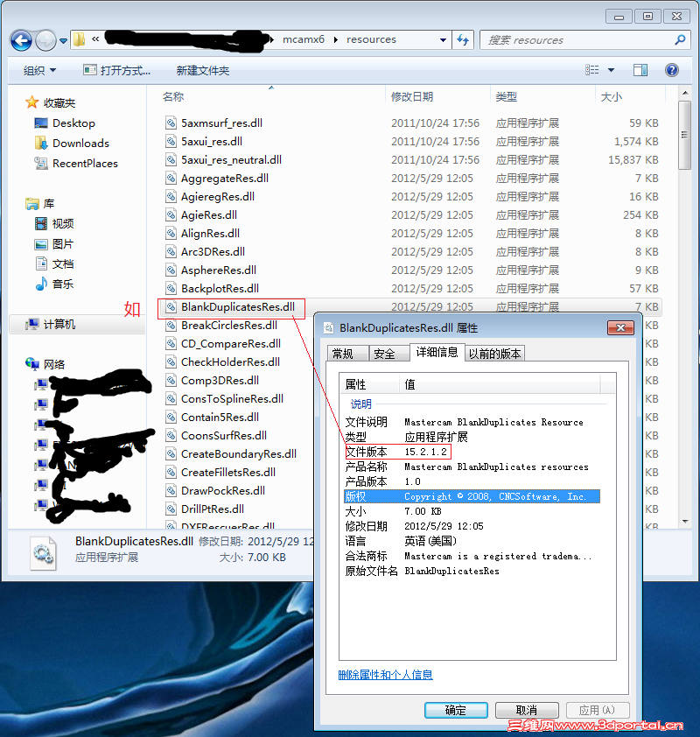Viewport: 700px width, 737px height.
Task: Select 5axui_res.dll file
Action: 212,142
